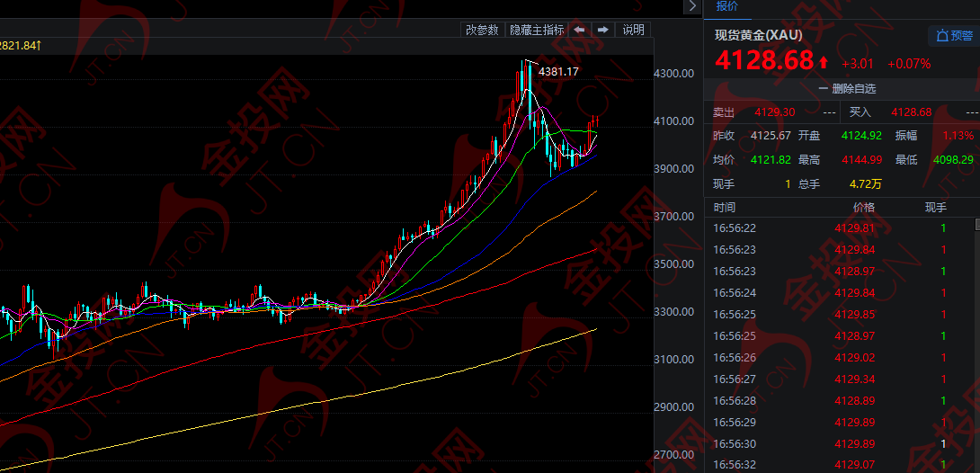Select the trade row at 16:56:32

click(x=840, y=465)
